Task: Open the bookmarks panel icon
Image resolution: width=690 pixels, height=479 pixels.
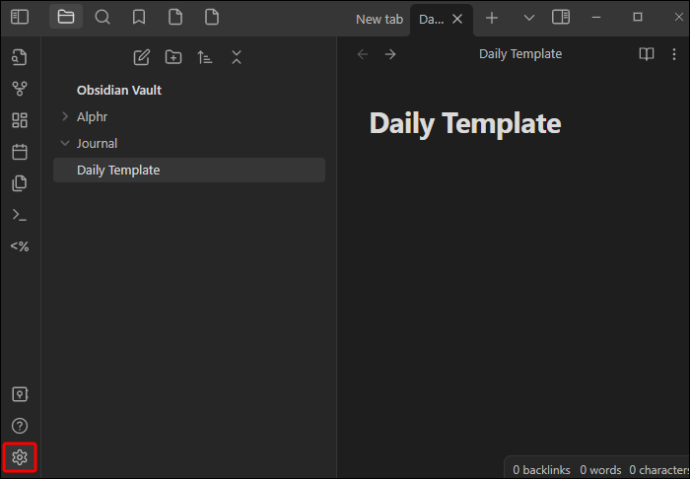Action: coord(139,18)
